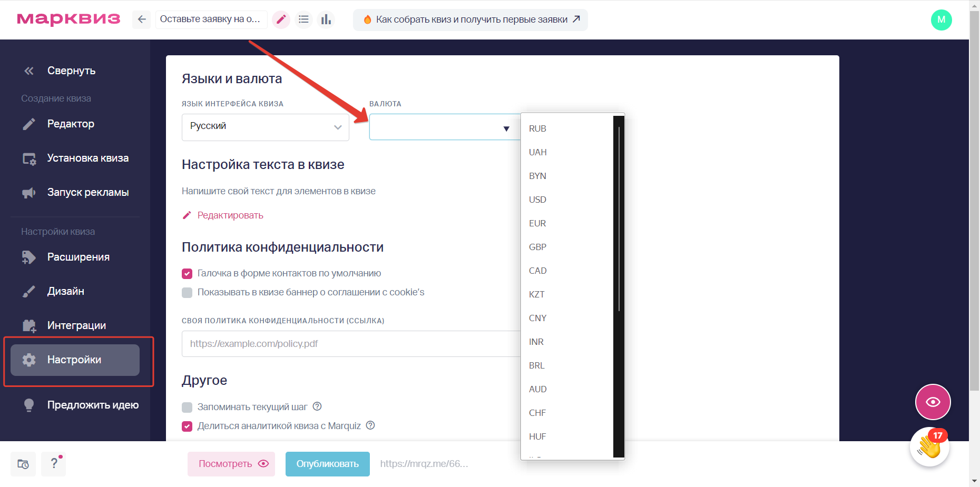Click the Интеграции plugin icon
Viewport: 980px width, 487px height.
(30, 326)
